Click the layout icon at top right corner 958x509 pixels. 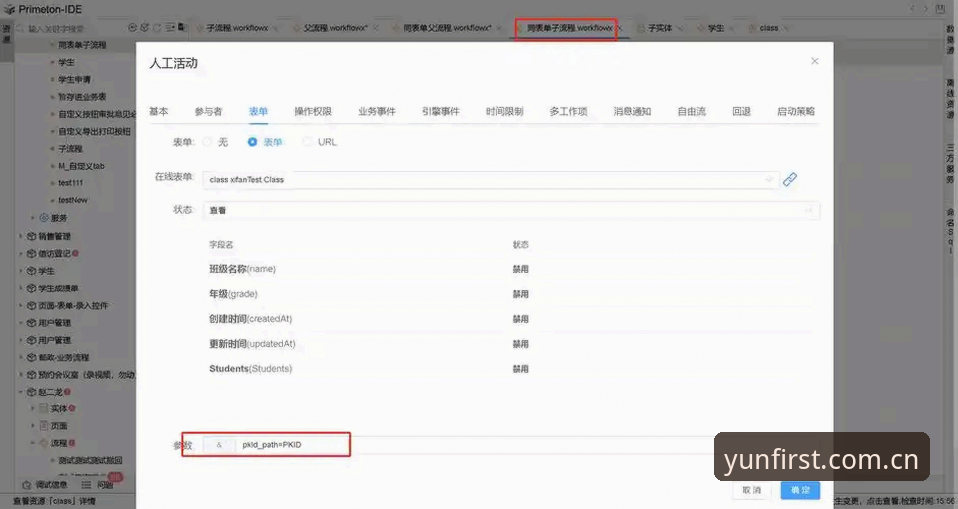point(940,9)
